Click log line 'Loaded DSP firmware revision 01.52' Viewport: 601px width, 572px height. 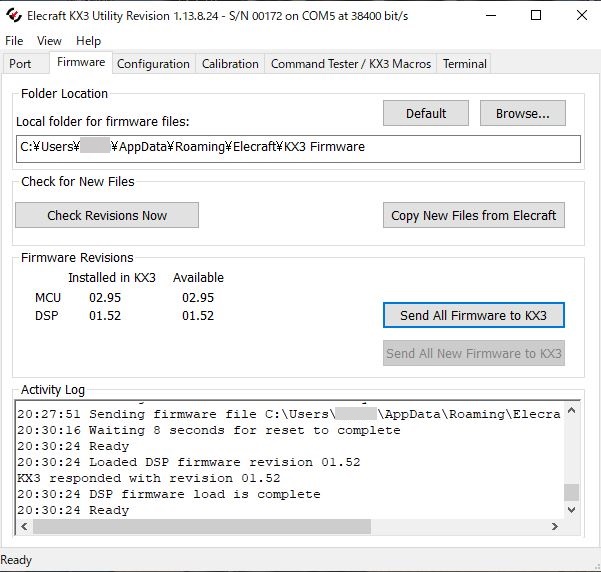189,462
